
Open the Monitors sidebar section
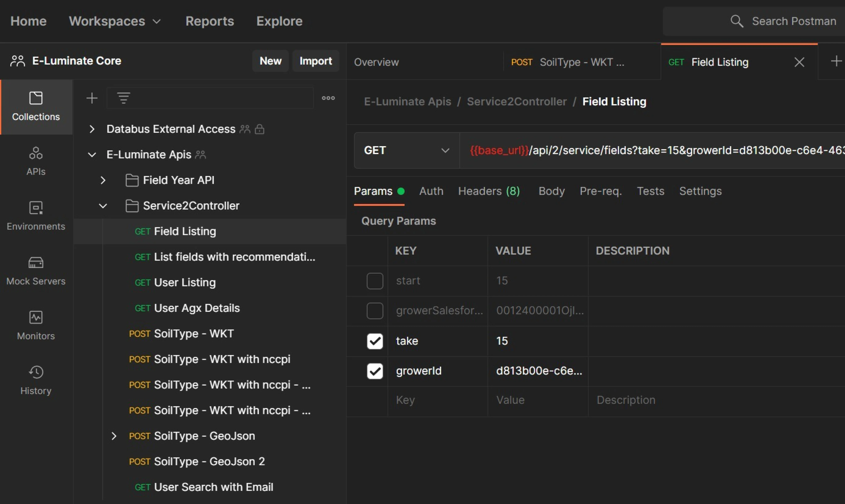tap(36, 325)
